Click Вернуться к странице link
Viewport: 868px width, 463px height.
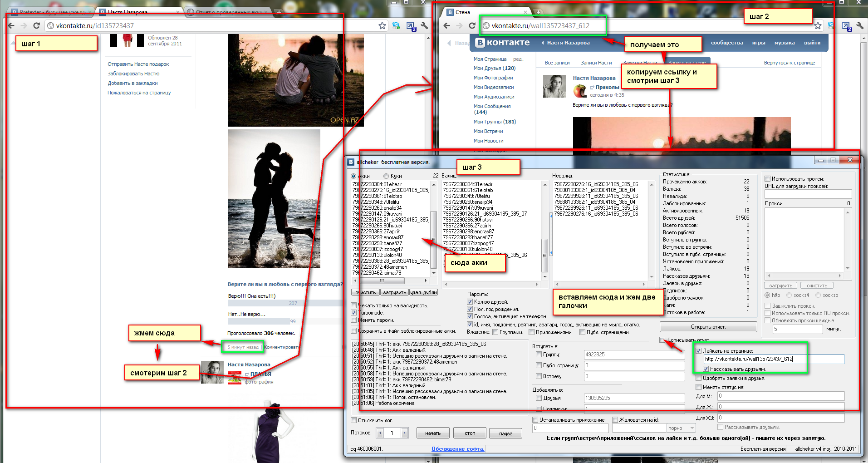point(790,63)
